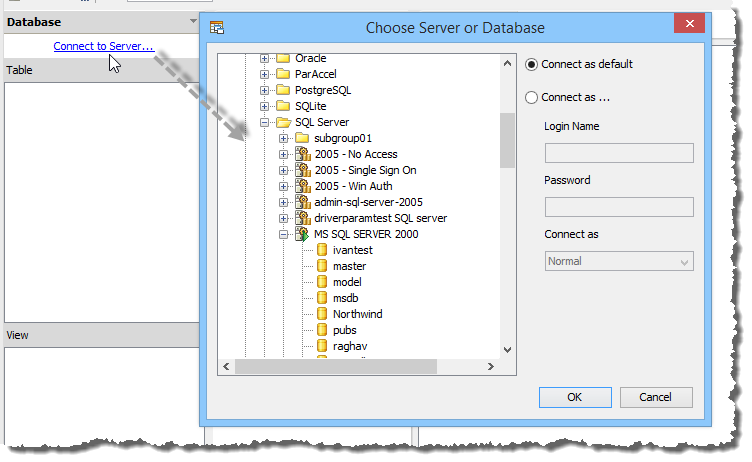Click the server icon for 2005 - Single Sign On

click(303, 170)
